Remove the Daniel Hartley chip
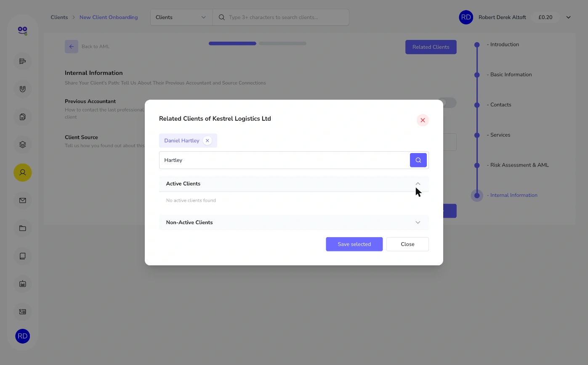This screenshot has height=365, width=588. click(207, 140)
